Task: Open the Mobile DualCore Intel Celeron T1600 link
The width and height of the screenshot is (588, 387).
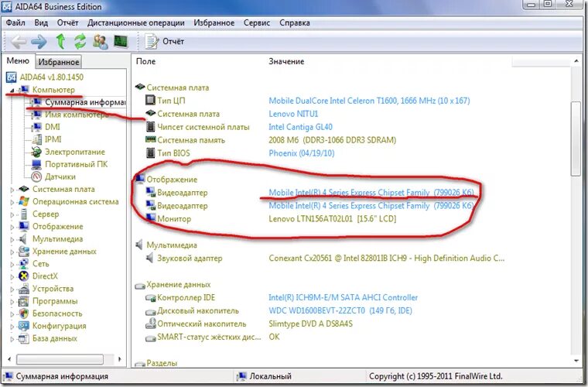Action: 369,101
